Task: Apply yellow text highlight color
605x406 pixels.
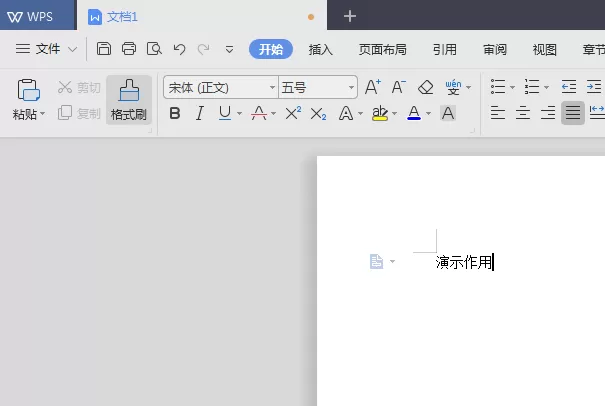Action: coord(380,113)
